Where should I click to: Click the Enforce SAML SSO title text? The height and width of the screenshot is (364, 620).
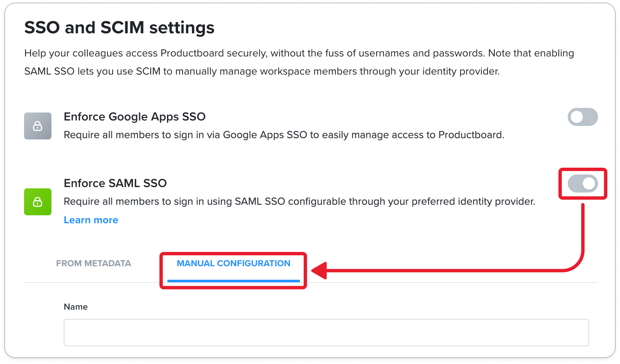[x=115, y=183]
